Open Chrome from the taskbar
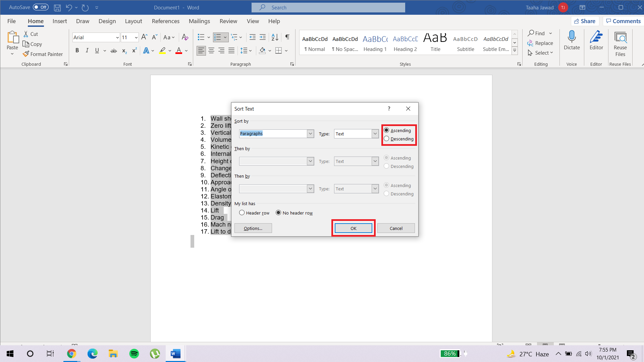644x362 pixels. [71, 354]
